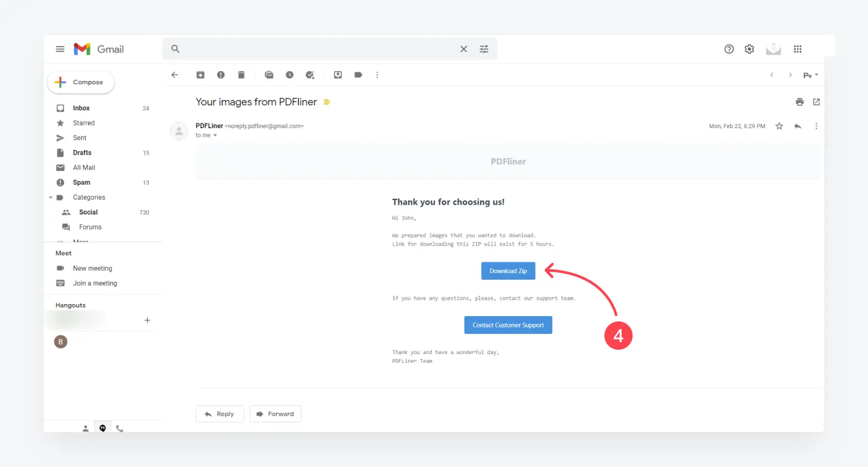
Task: Go back to inbox with the arrow
Action: [175, 75]
